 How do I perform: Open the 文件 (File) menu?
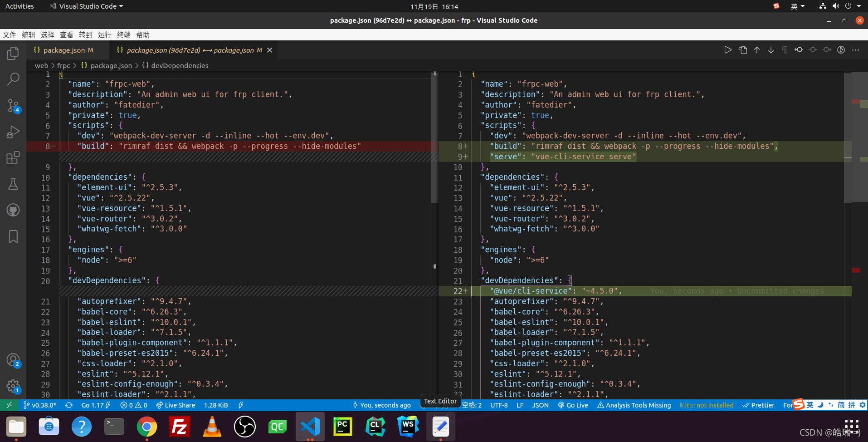10,35
